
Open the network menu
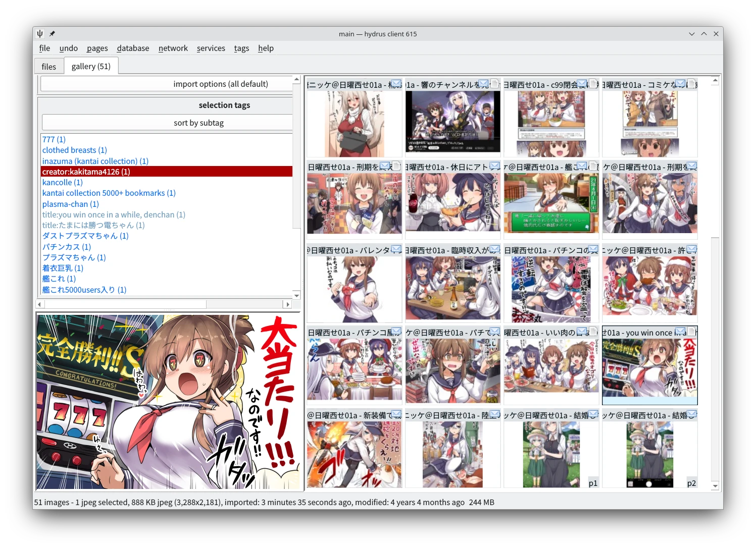tap(173, 48)
